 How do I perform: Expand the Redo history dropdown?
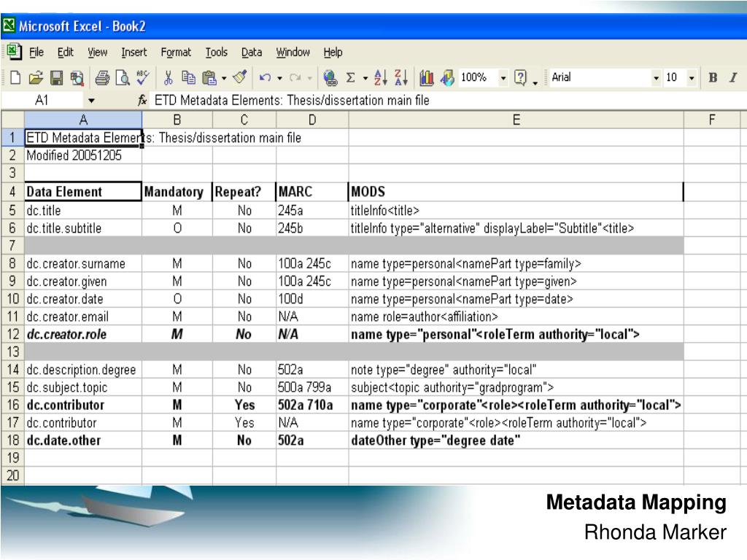[309, 78]
